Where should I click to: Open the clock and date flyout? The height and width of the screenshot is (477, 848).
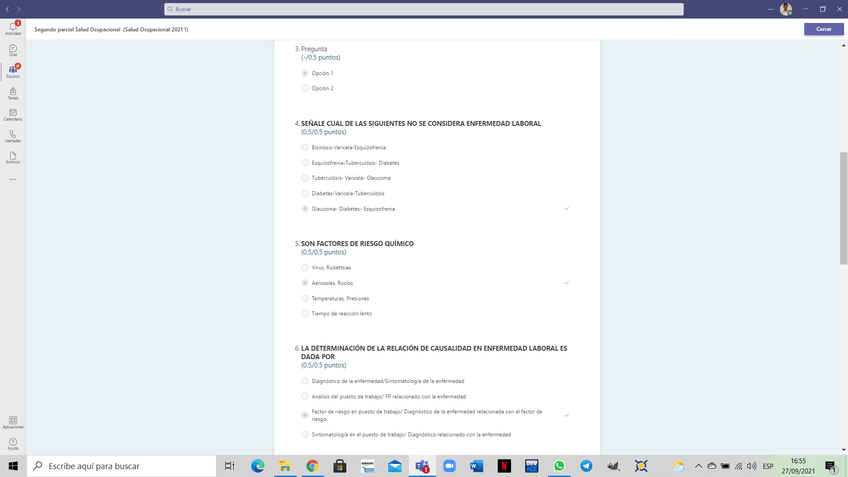tap(798, 466)
